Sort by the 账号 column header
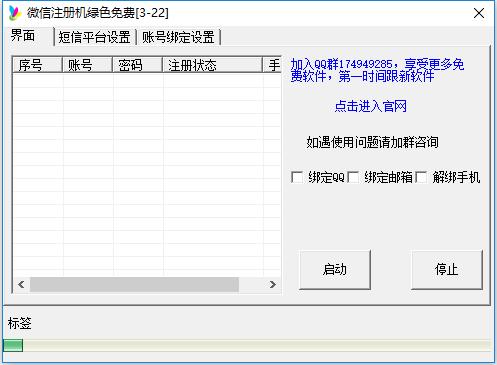Viewport: 497px width, 365px height. 87,65
